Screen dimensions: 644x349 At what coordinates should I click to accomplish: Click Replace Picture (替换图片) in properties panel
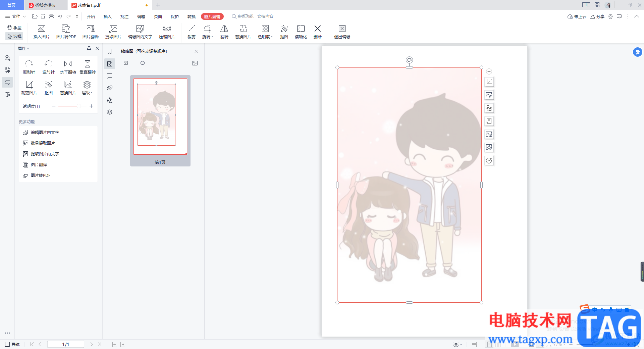click(x=68, y=88)
